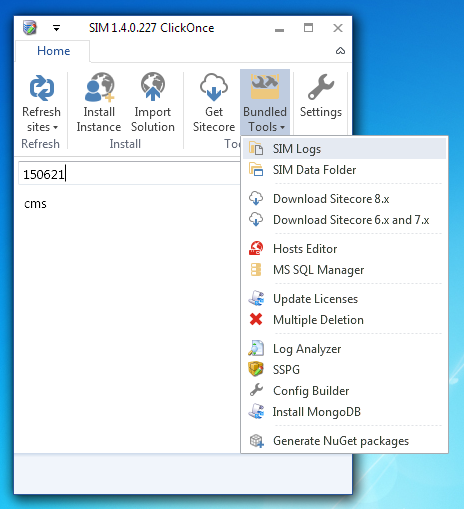Open Settings wrench icon
Viewport: 464px width, 509px height.
321,87
